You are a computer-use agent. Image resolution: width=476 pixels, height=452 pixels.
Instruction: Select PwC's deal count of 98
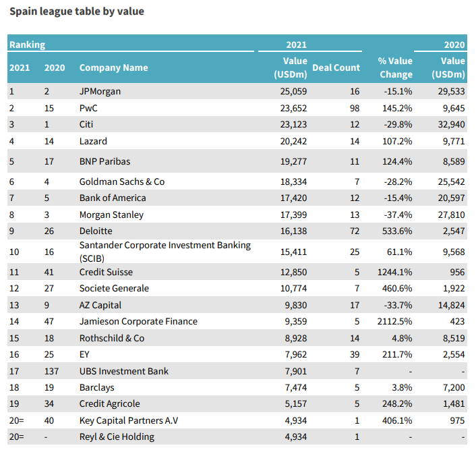(x=354, y=107)
